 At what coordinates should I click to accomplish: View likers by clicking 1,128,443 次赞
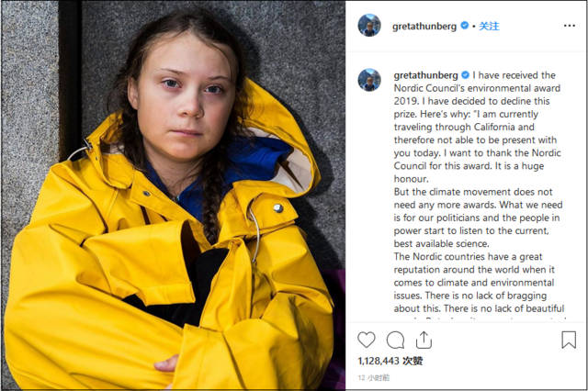coord(390,361)
